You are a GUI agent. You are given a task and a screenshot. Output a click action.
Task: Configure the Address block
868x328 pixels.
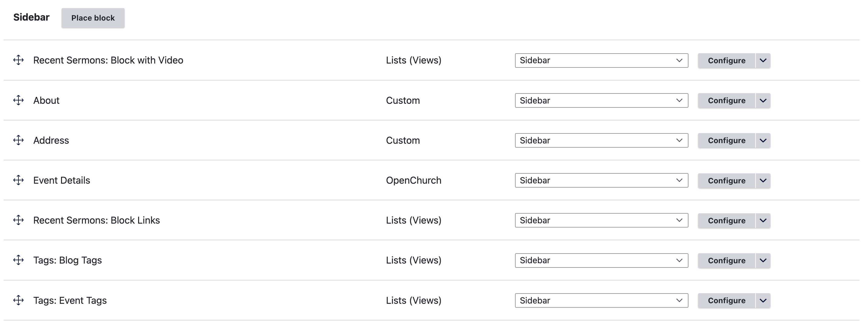[726, 141]
